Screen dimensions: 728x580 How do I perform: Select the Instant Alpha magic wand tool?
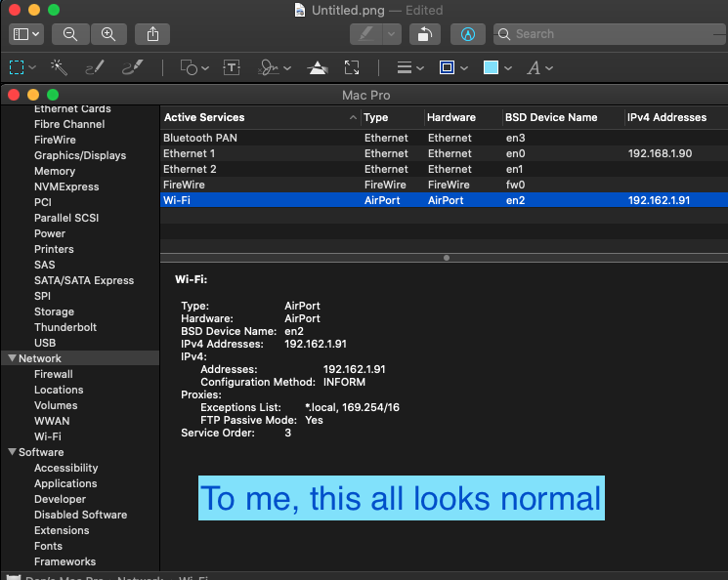59,67
